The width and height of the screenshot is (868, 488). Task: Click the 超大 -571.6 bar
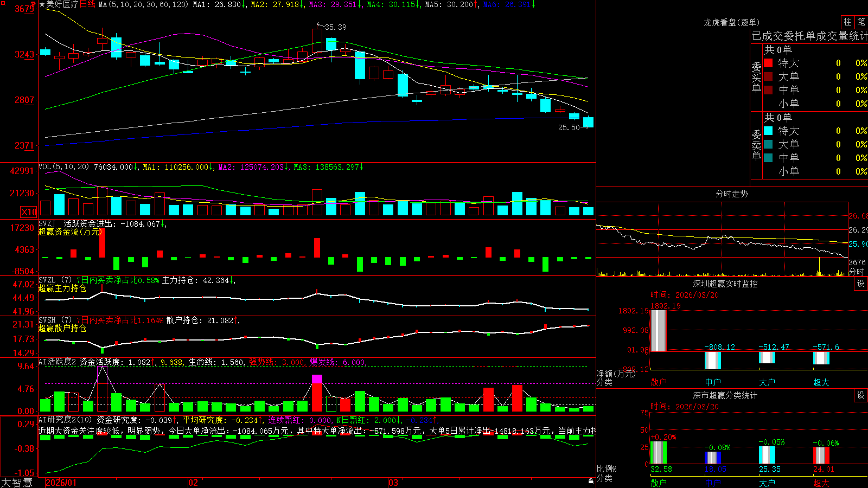pos(821,358)
